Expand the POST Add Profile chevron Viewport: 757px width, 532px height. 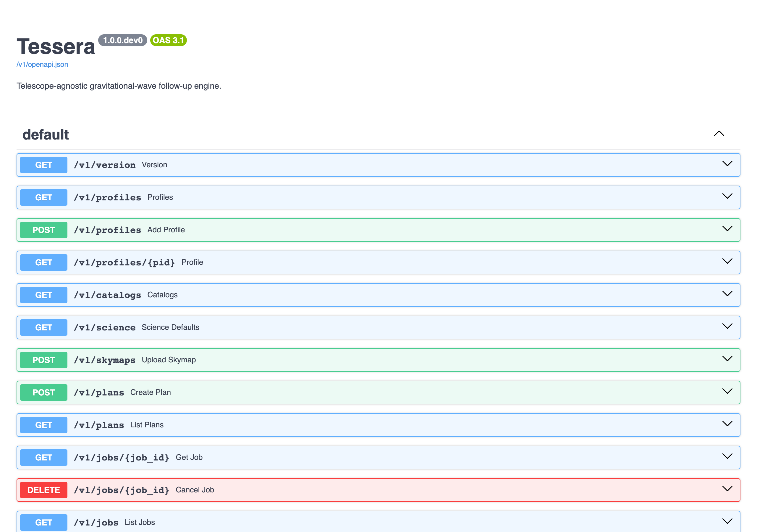point(727,229)
